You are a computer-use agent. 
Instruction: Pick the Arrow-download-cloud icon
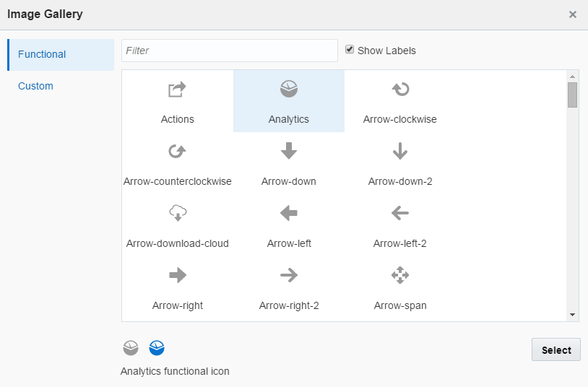177,213
